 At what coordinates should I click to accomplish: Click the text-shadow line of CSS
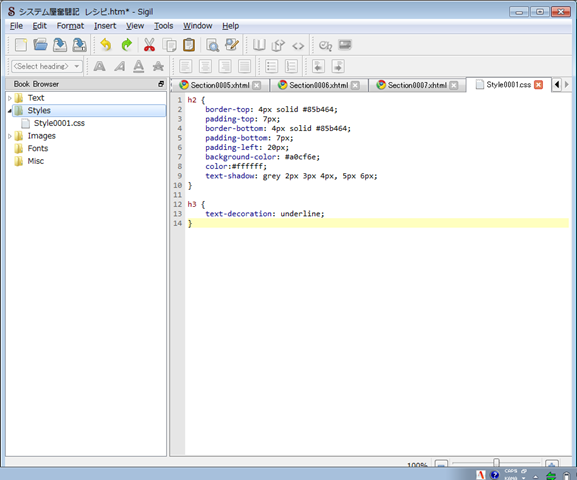pyautogui.click(x=291, y=176)
